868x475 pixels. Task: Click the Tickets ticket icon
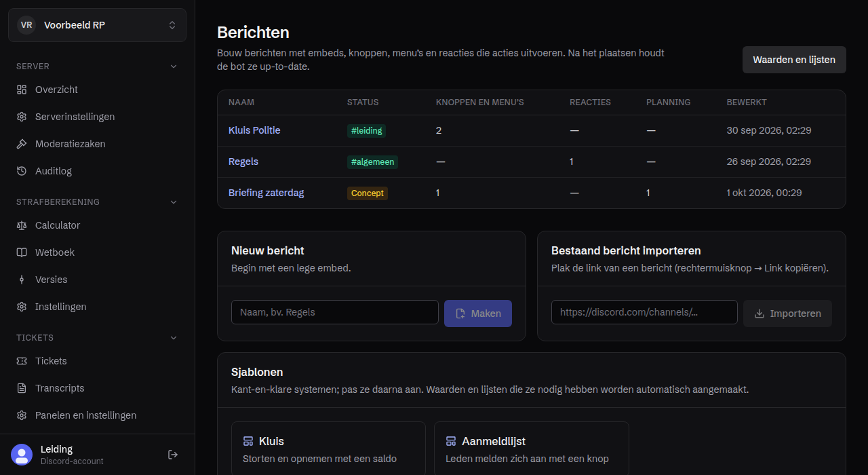coord(22,361)
